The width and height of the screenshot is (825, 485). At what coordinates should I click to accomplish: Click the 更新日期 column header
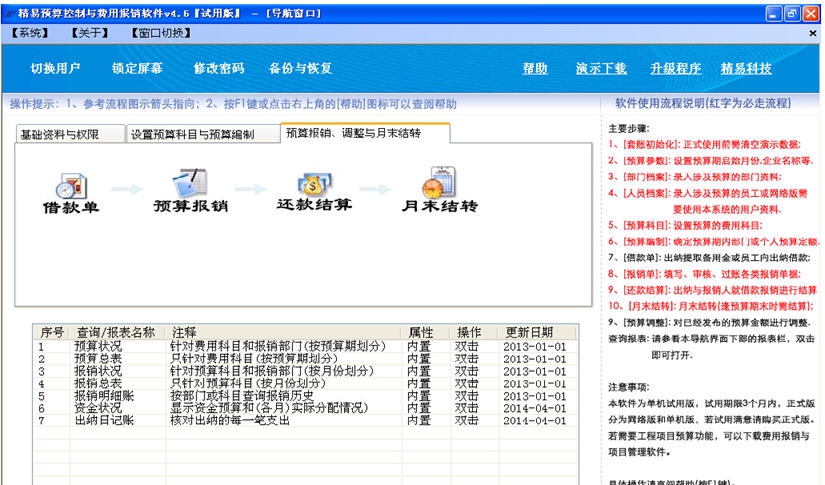tap(537, 332)
